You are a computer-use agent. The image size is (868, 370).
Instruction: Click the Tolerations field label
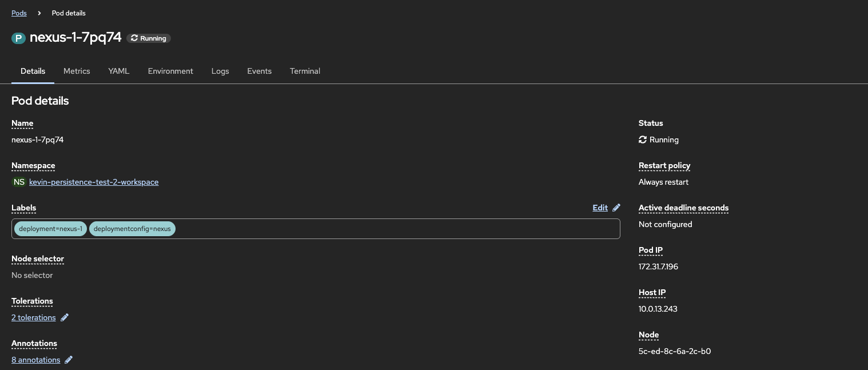click(x=32, y=301)
